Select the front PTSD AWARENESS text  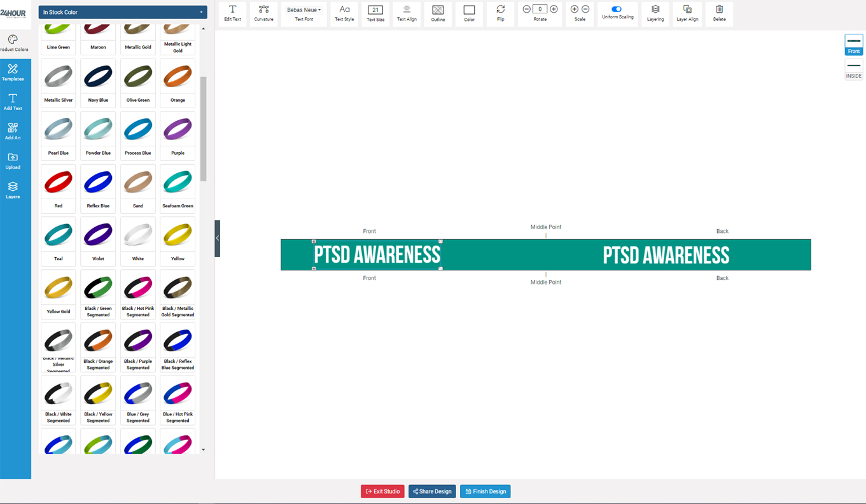(377, 255)
